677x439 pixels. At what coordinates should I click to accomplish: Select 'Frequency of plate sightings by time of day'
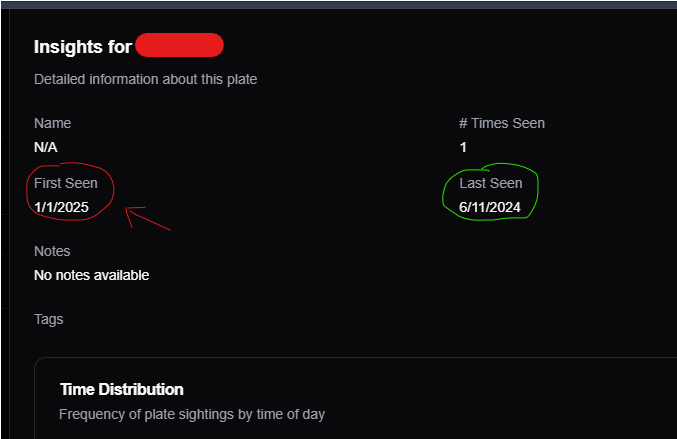[192, 414]
